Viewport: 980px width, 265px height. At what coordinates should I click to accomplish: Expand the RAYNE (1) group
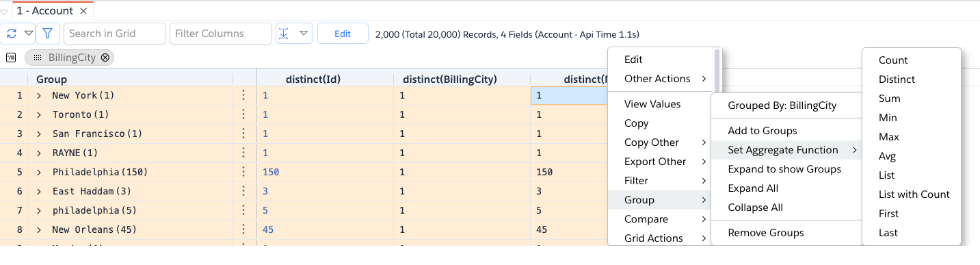click(39, 153)
